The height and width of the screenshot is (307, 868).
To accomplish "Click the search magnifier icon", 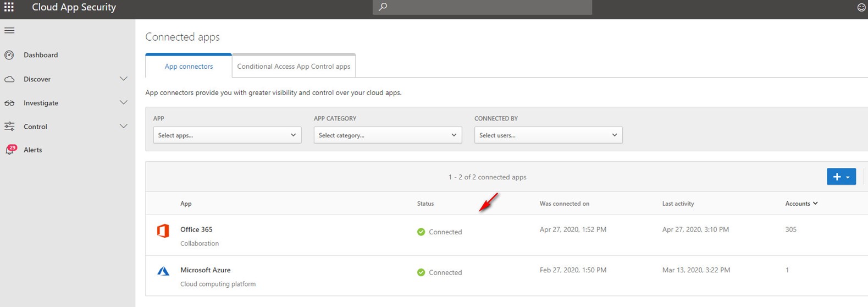I will [383, 7].
